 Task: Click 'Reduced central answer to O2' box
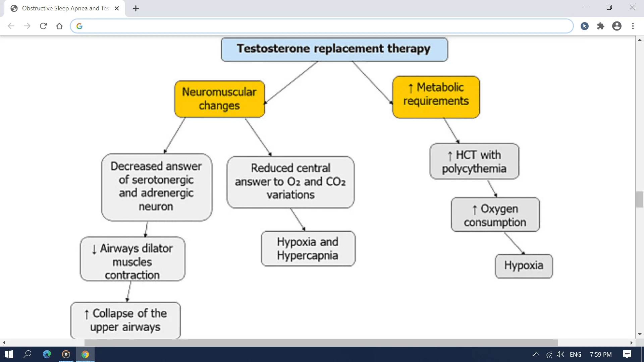pos(290,182)
